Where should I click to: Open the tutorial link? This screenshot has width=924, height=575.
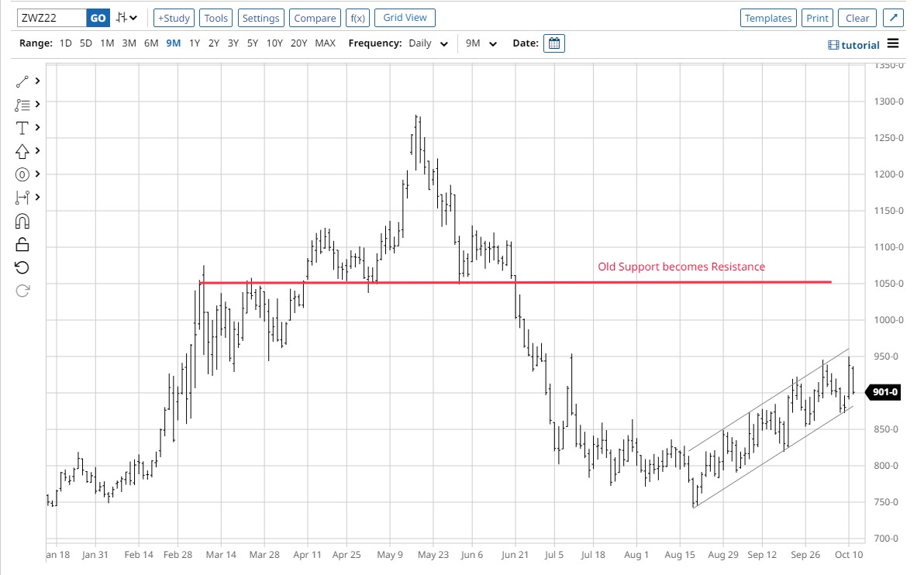(x=854, y=45)
